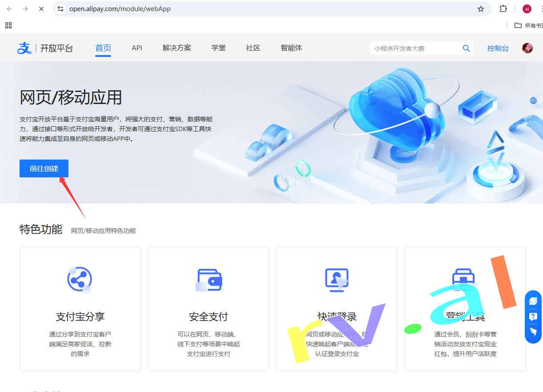
Task: Open the question-mark help icon in the floating sidebar
Action: pyautogui.click(x=533, y=316)
